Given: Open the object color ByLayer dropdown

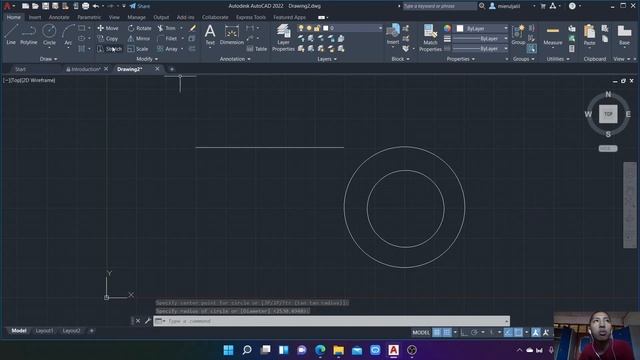Looking at the screenshot, I should (x=482, y=28).
